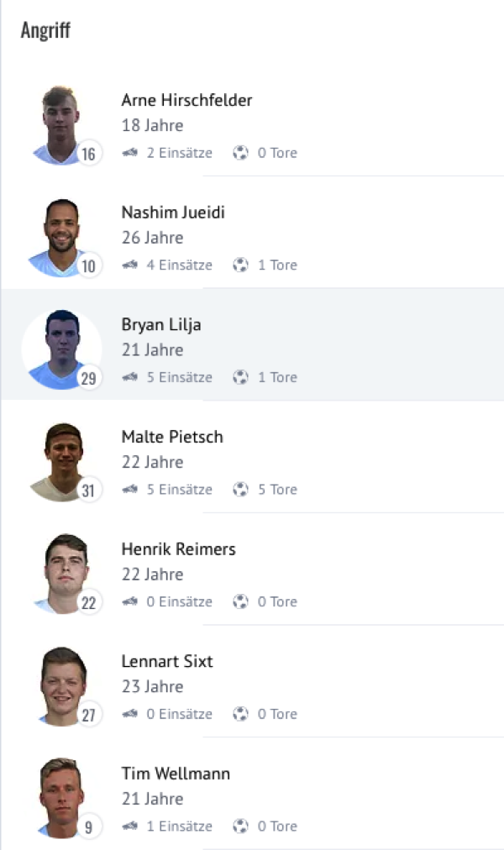Open Malte Pietsch's player profile
504x850 pixels.
[172, 437]
